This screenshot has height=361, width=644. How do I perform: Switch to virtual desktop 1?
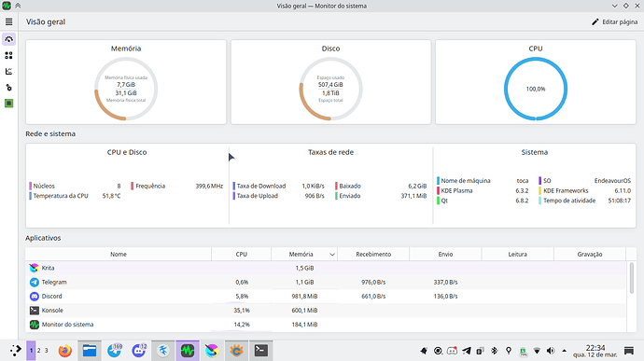click(x=31, y=351)
